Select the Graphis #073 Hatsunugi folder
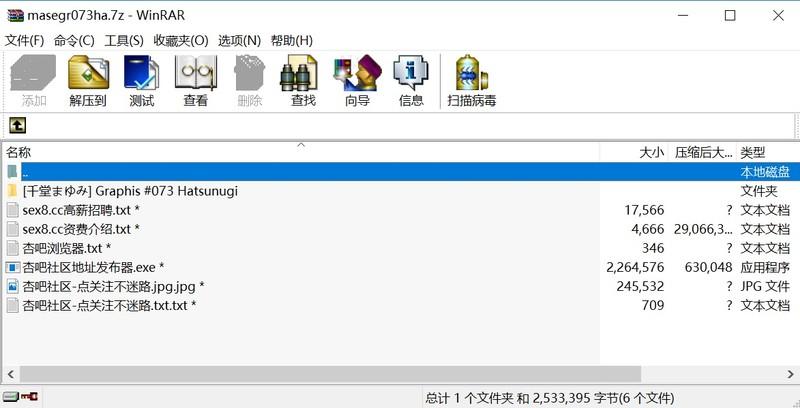This screenshot has width=800, height=408. click(x=130, y=191)
